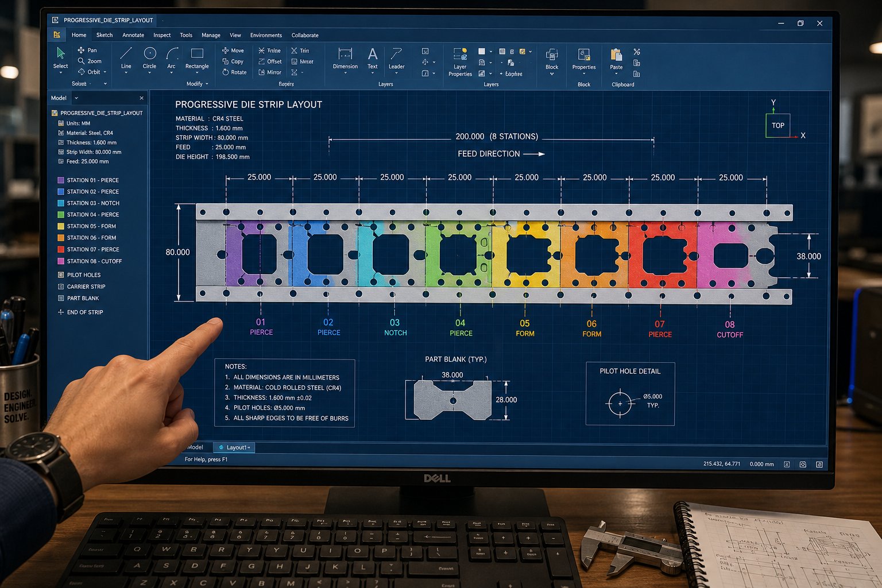The height and width of the screenshot is (588, 882).
Task: Open the Properties block tool
Action: [584, 59]
